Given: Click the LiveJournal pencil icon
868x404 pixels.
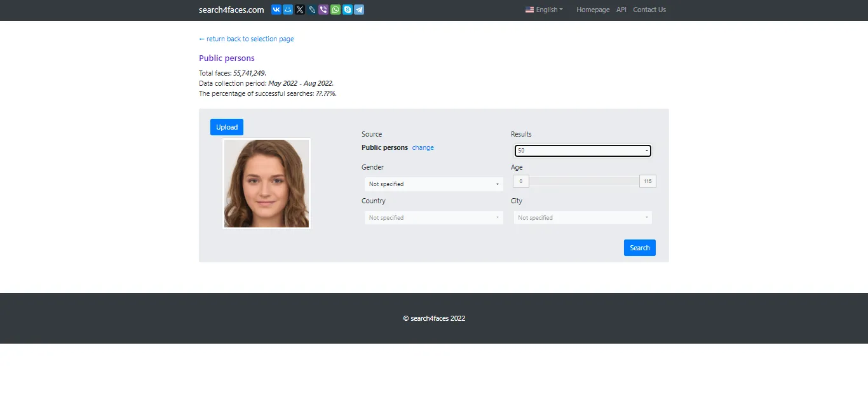Looking at the screenshot, I should 311,10.
